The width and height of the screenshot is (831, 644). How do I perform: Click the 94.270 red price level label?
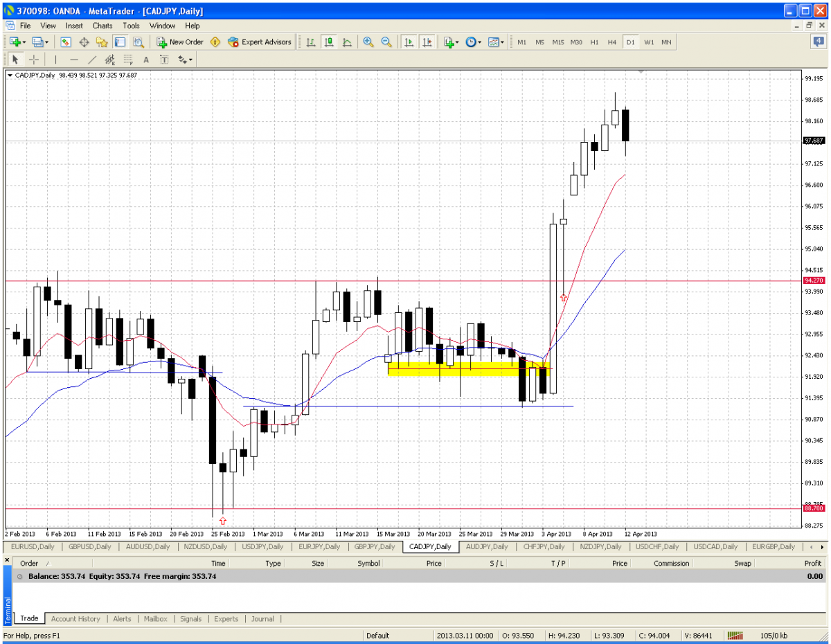(x=812, y=280)
